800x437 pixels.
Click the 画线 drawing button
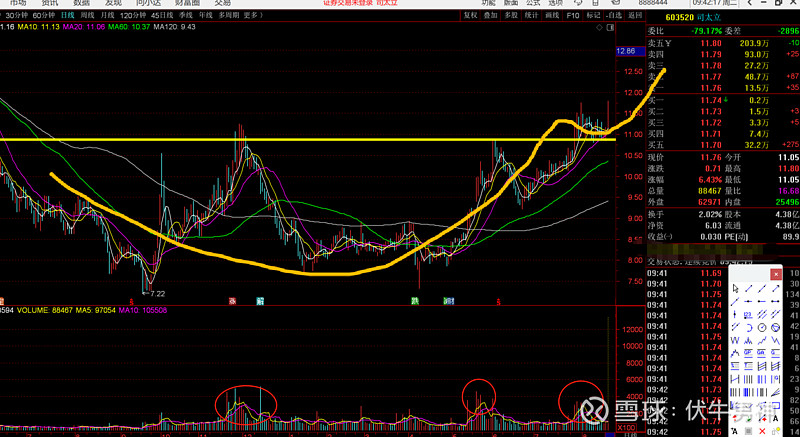click(552, 15)
